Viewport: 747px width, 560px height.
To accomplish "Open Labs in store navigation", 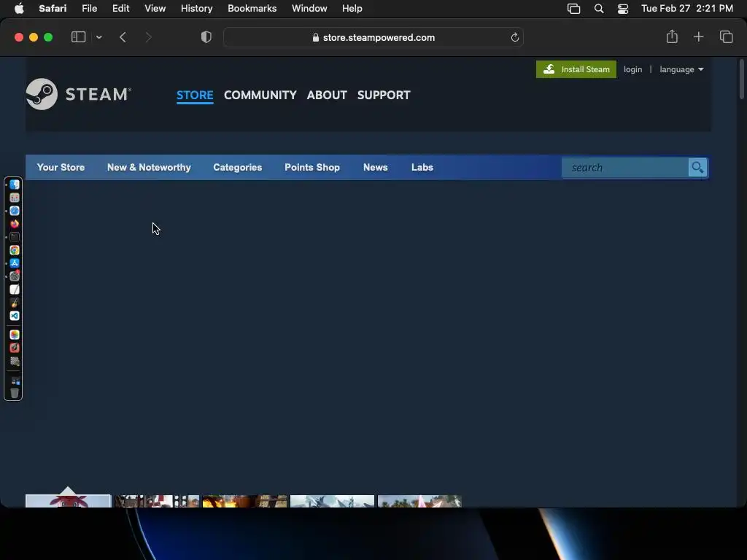I will click(x=422, y=167).
